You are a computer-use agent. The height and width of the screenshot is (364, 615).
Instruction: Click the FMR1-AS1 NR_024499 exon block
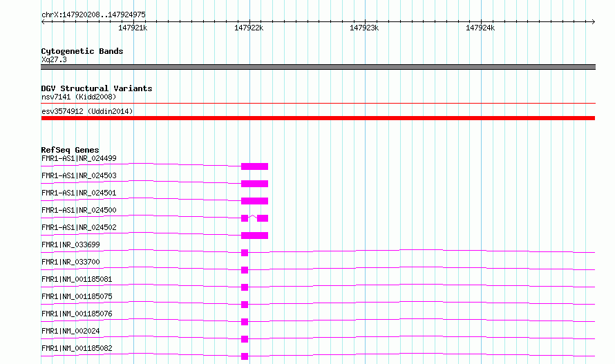coord(254,166)
